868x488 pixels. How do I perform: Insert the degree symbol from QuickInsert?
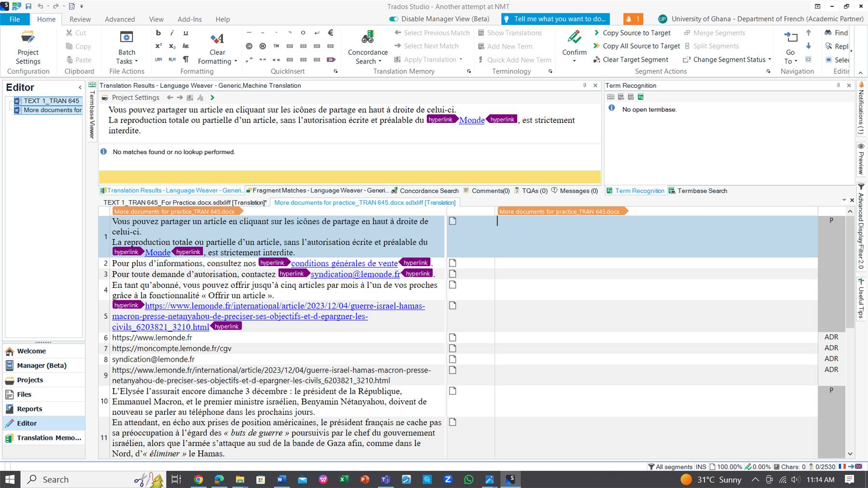pyautogui.click(x=303, y=33)
